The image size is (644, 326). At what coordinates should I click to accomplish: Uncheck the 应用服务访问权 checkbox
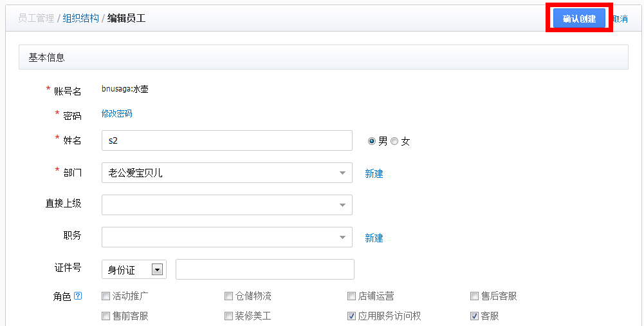(351, 316)
